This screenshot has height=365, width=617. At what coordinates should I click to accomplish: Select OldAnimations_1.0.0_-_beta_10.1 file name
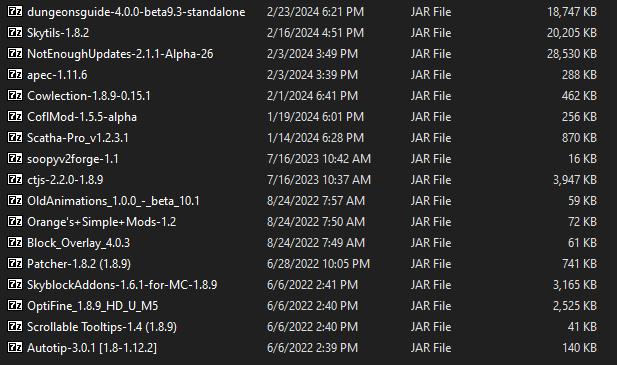pyautogui.click(x=113, y=201)
